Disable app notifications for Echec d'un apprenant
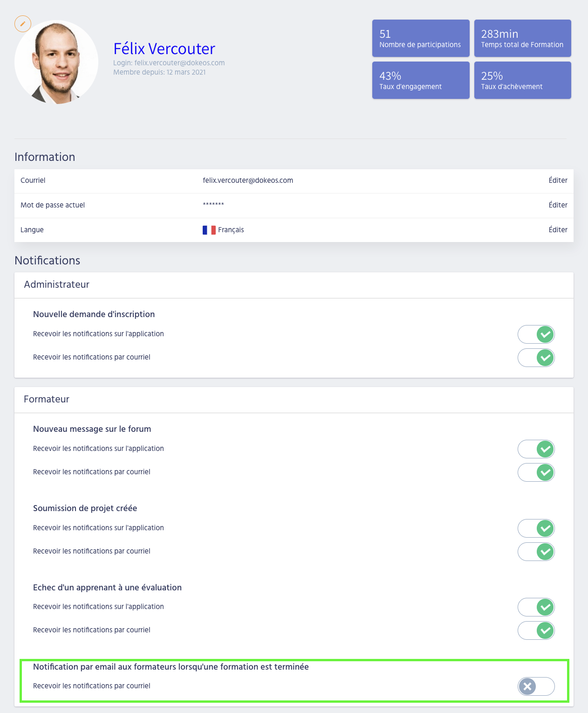Image resolution: width=588 pixels, height=713 pixels. 536,607
